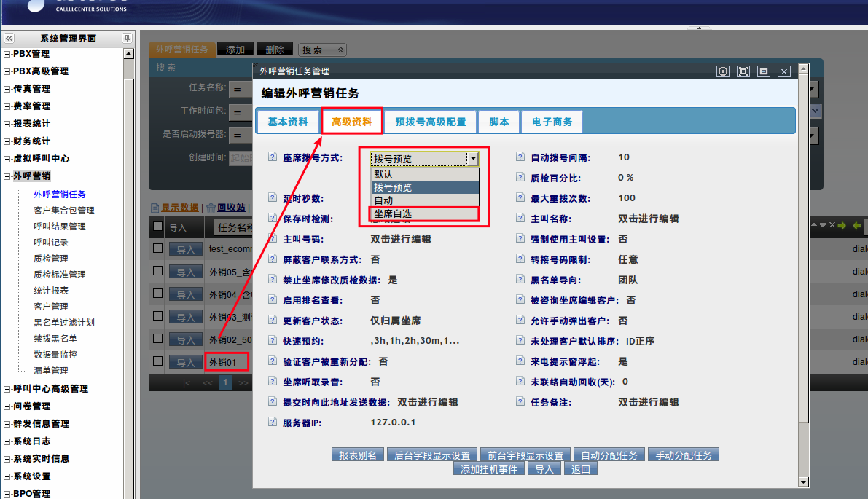Collapse the 外呼营销 tree node
868x499 pixels.
(x=7, y=176)
